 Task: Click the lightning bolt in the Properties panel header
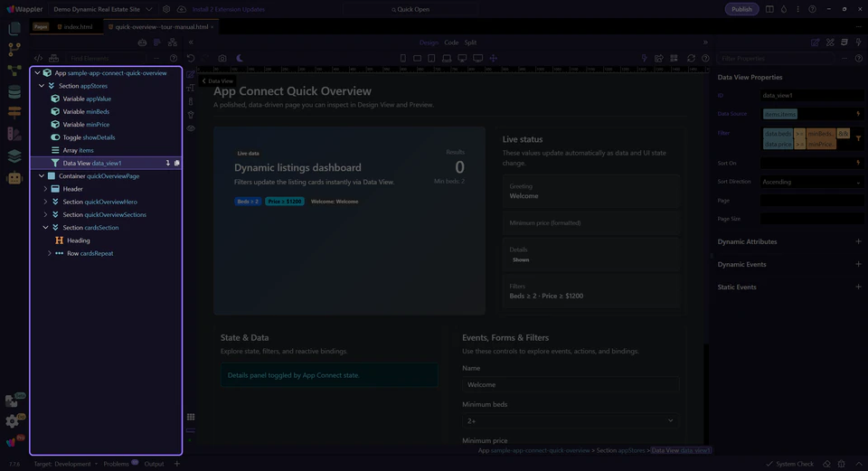click(x=859, y=42)
